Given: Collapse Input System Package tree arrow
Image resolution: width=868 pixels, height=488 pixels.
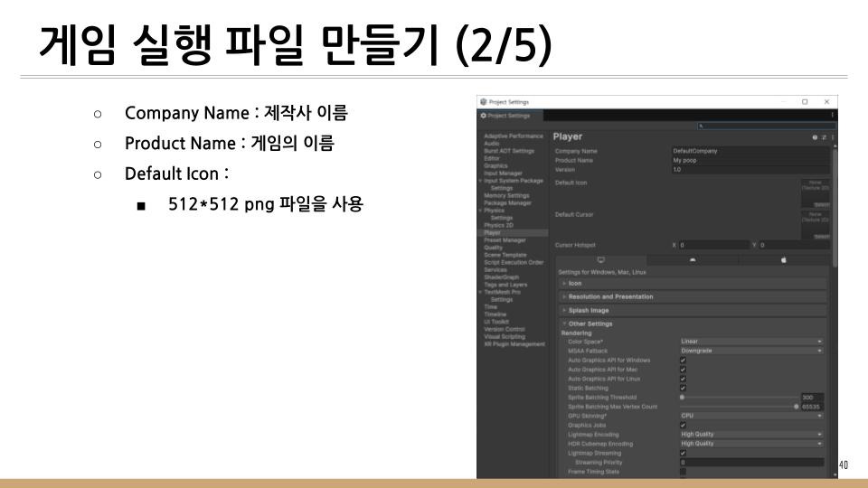Looking at the screenshot, I should (x=480, y=181).
